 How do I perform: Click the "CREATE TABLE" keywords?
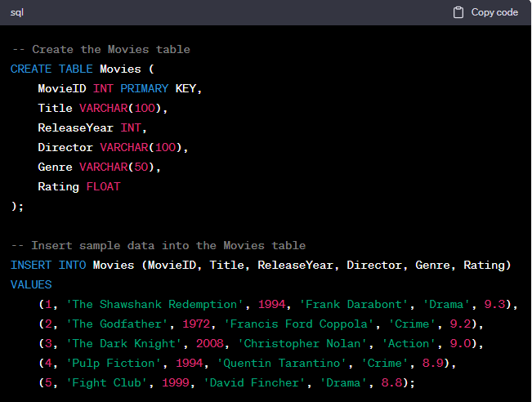click(51, 69)
